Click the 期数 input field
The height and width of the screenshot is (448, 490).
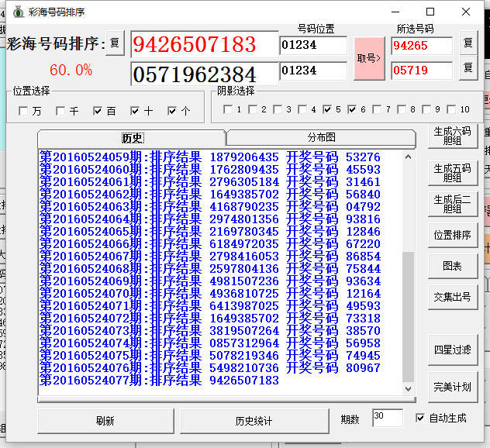(x=387, y=418)
